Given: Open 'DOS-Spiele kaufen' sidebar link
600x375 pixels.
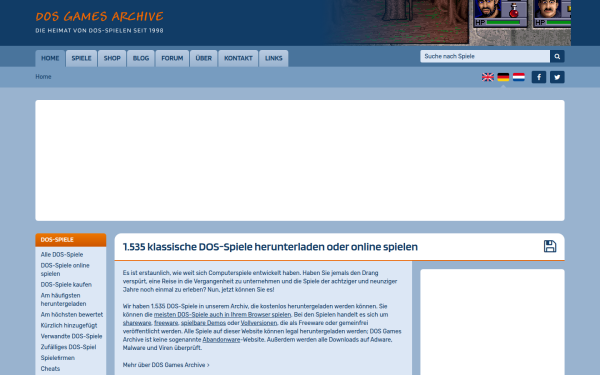Looking at the screenshot, I should coord(66,285).
